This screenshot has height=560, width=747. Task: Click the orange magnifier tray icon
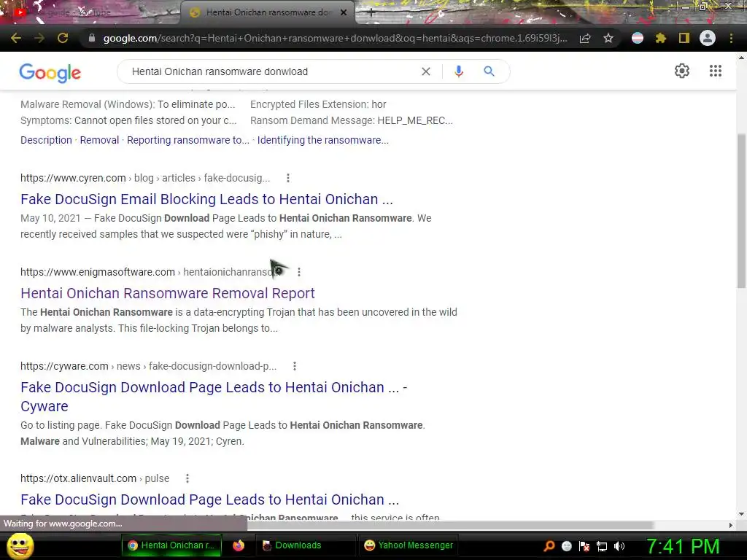(x=549, y=546)
